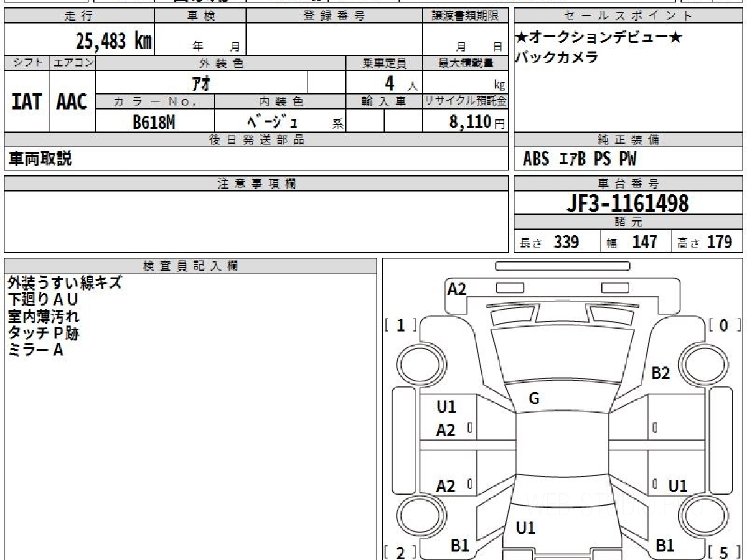Click the chassis number JF3-1161498
This screenshot has height=560, width=747.
[627, 203]
